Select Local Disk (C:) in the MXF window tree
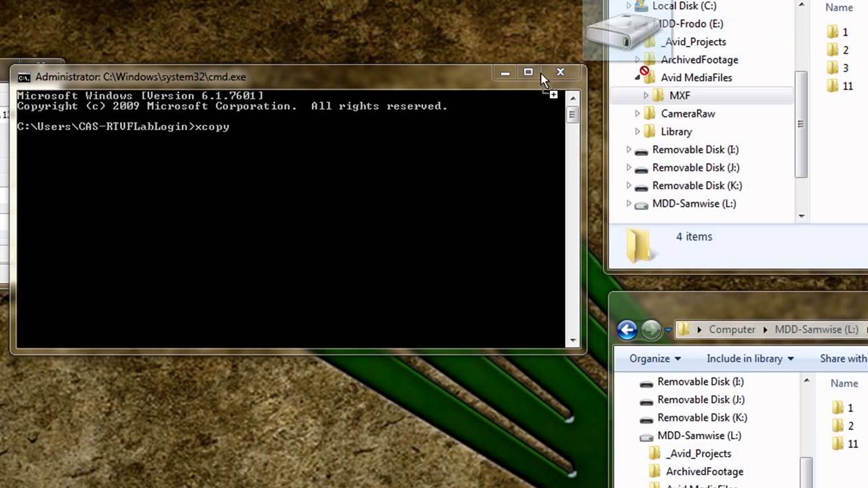Image resolution: width=868 pixels, height=488 pixels. 684,5
